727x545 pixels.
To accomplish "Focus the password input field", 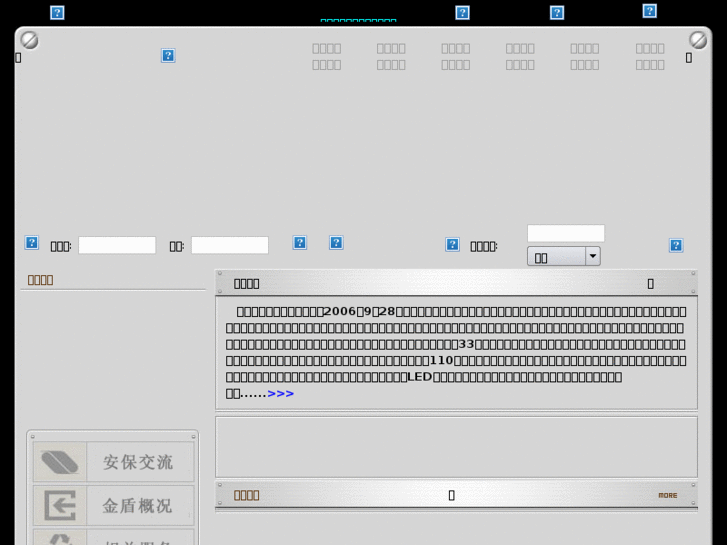I will [x=230, y=245].
